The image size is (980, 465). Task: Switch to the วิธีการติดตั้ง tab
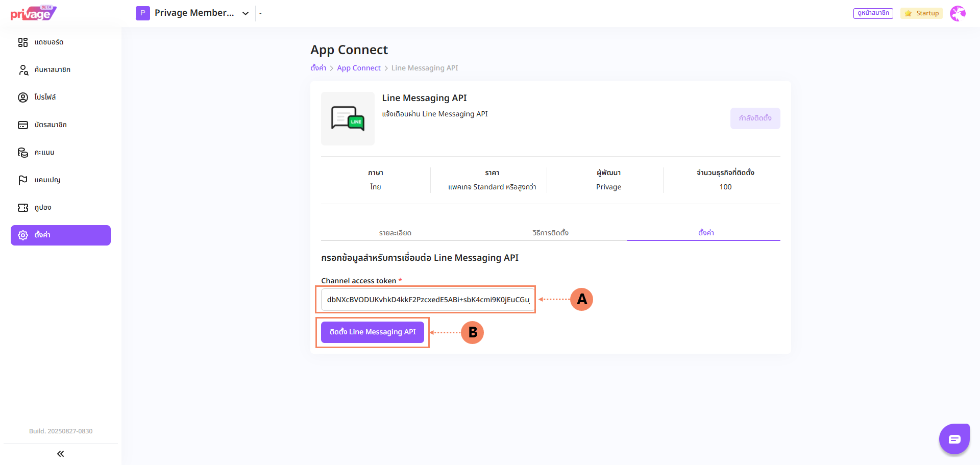[x=550, y=233]
